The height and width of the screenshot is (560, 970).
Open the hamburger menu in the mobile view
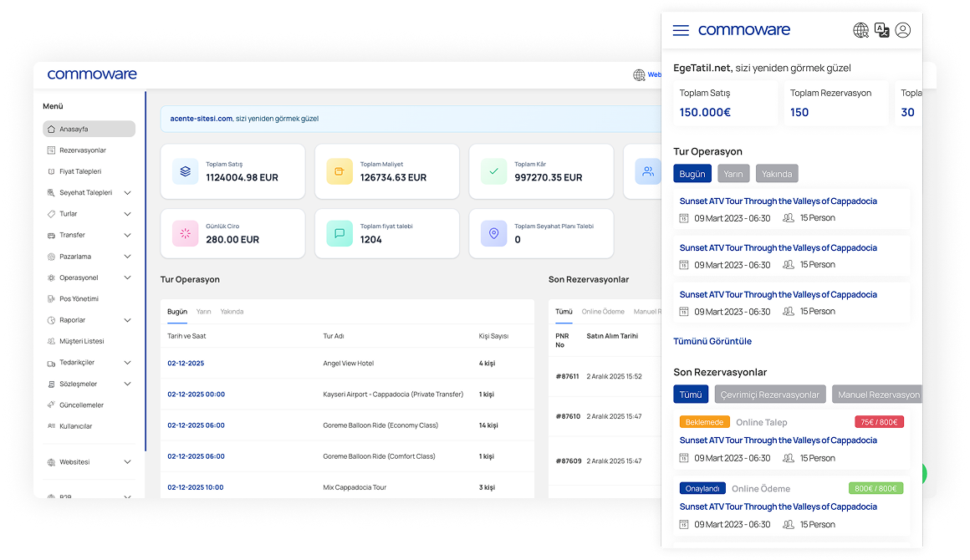coord(681,30)
